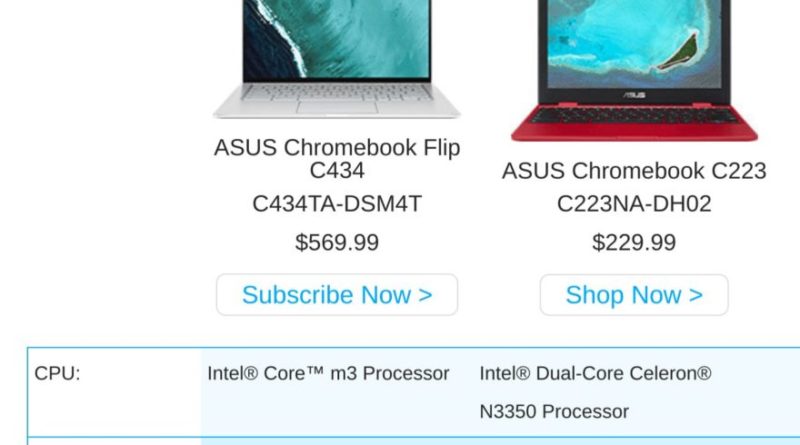
Task: Click the Subscribe Now button
Action: click(x=337, y=294)
